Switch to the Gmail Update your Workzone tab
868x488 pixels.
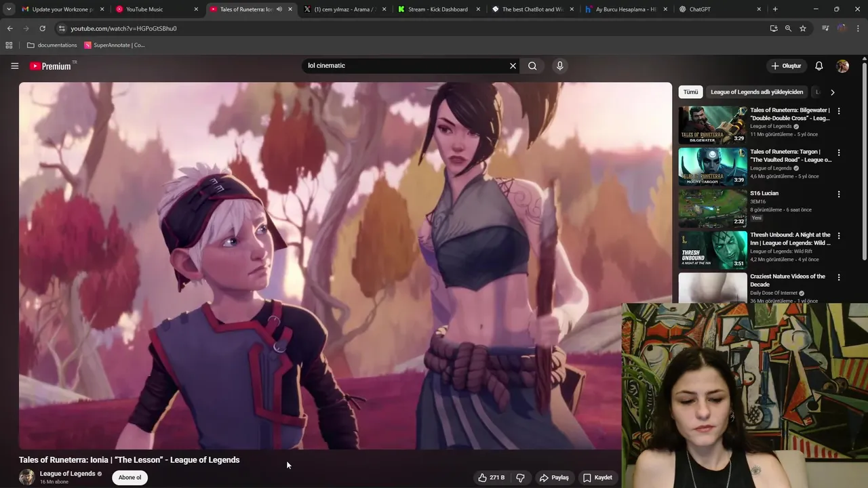[62, 9]
